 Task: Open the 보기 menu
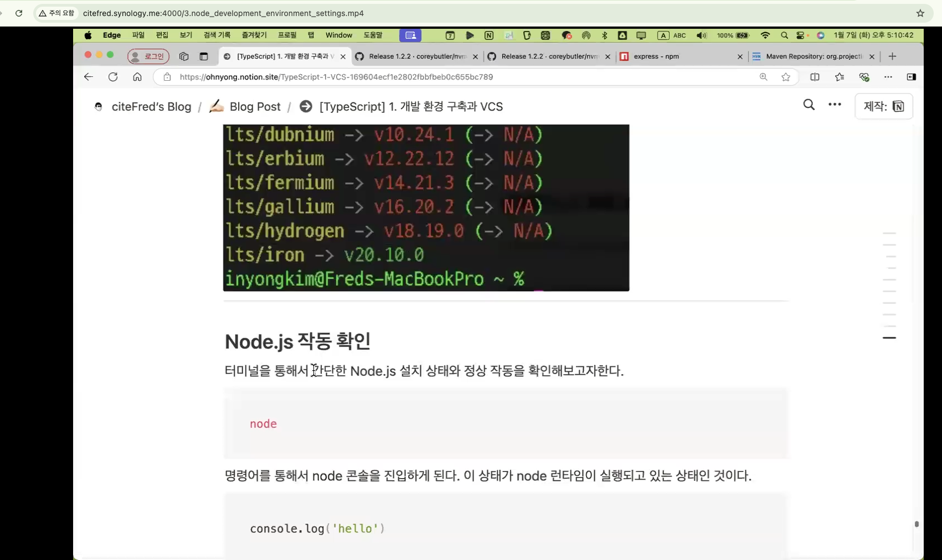(x=186, y=35)
